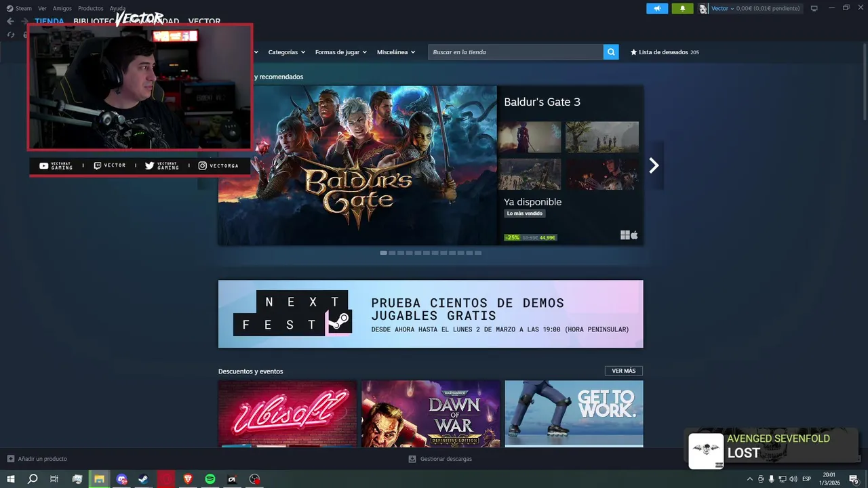Viewport: 868px width, 488px height.
Task: Click the Buscar en la tienda field
Action: point(515,52)
